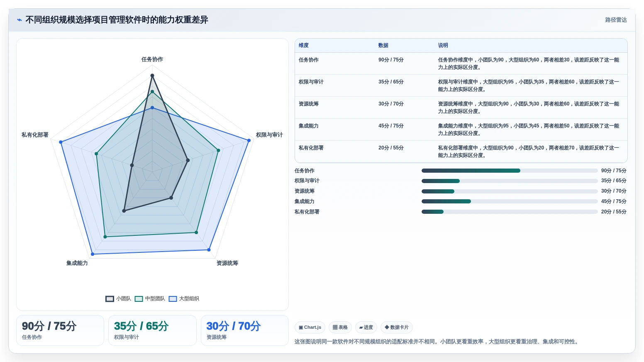Image resolution: width=644 pixels, height=362 pixels.
Task: Select the 说明 column header
Action: pyautogui.click(x=443, y=46)
